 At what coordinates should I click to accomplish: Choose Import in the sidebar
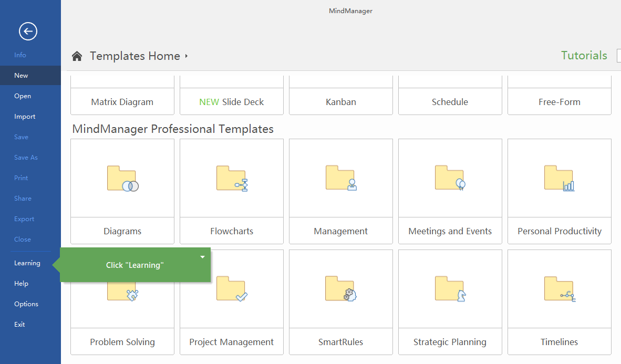25,117
